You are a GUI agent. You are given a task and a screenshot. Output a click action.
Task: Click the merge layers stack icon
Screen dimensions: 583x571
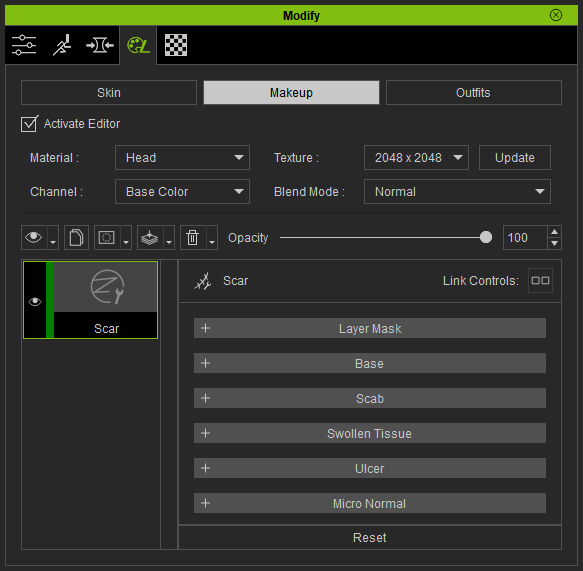pos(150,238)
